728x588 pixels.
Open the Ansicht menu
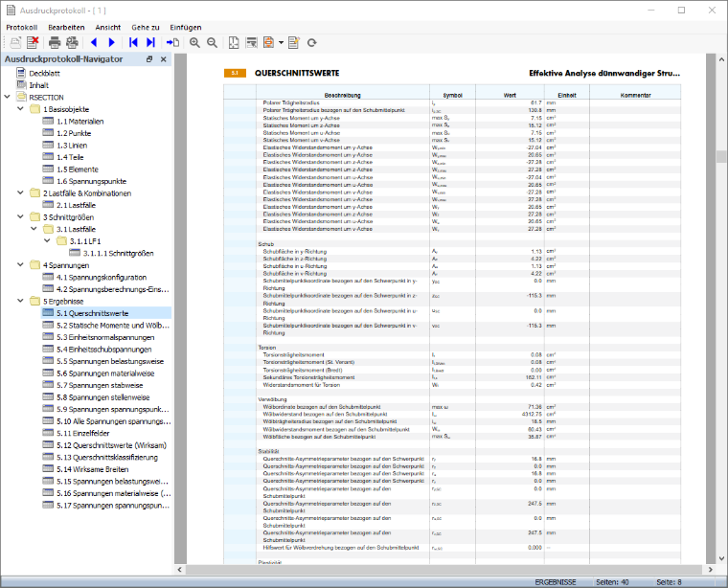pyautogui.click(x=107, y=28)
